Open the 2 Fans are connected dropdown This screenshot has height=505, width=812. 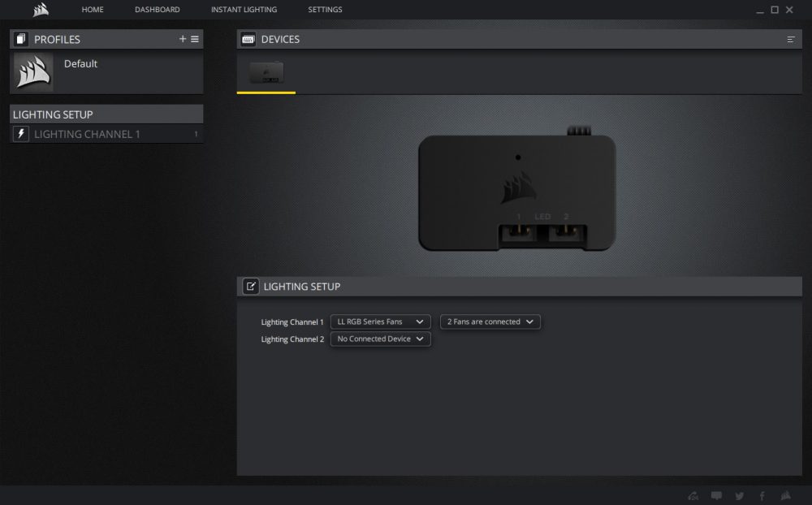click(x=490, y=322)
